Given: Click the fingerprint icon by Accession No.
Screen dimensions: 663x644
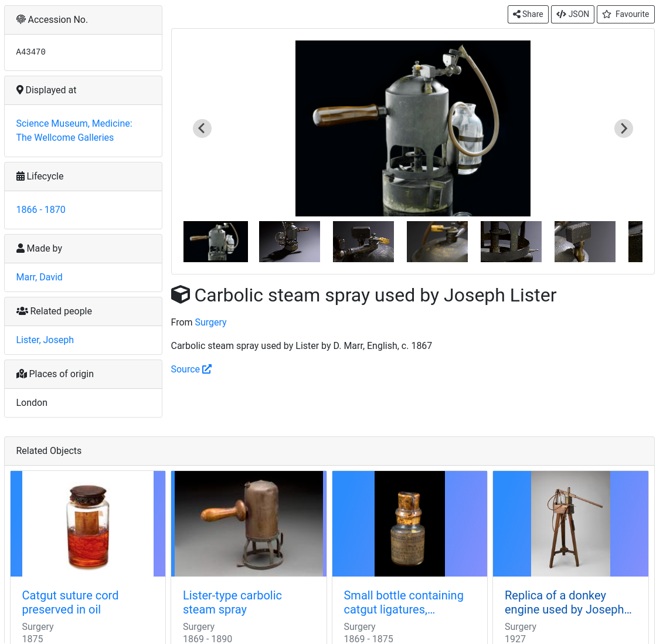Looking at the screenshot, I should coord(21,19).
